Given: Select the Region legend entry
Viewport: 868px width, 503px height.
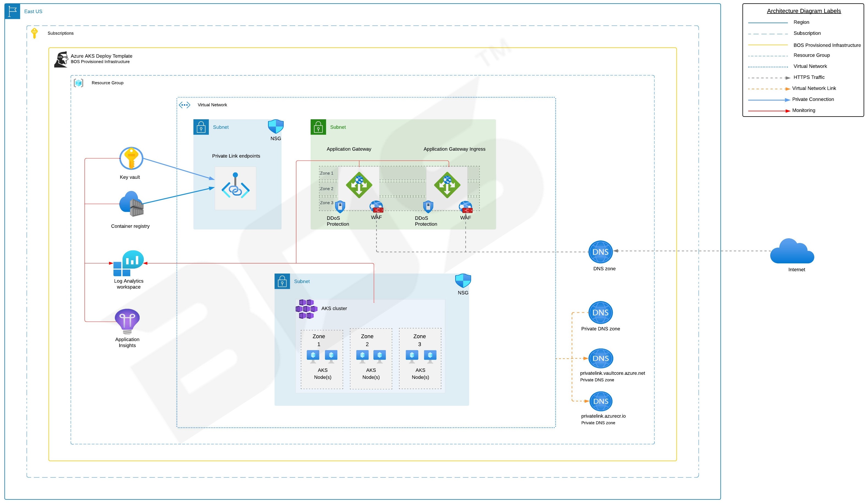Looking at the screenshot, I should [x=801, y=22].
